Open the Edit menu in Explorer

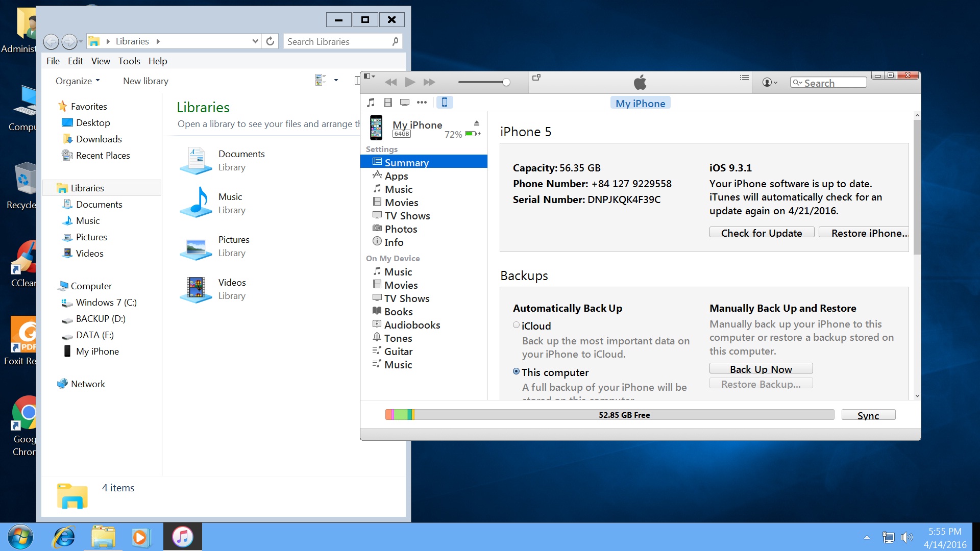(x=76, y=61)
